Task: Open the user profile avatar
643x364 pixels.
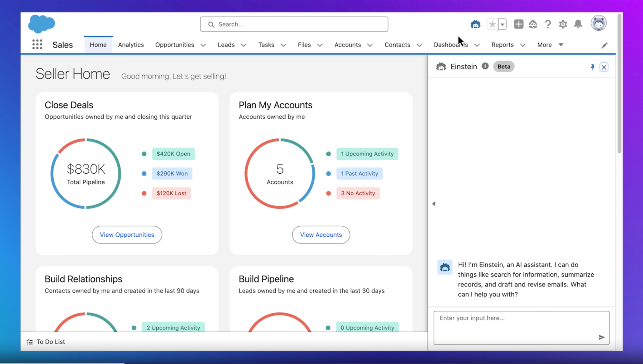Action: (599, 23)
